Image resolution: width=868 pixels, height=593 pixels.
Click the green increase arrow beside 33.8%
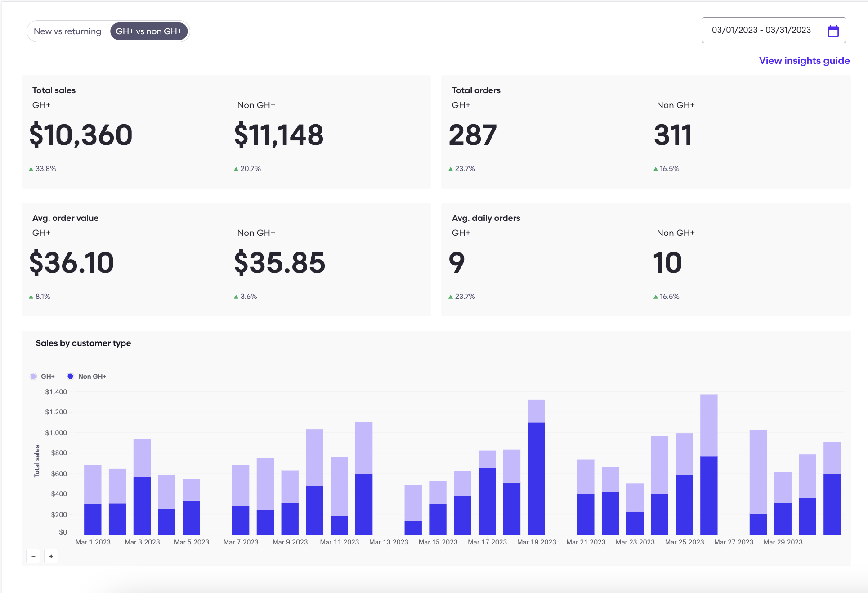31,169
